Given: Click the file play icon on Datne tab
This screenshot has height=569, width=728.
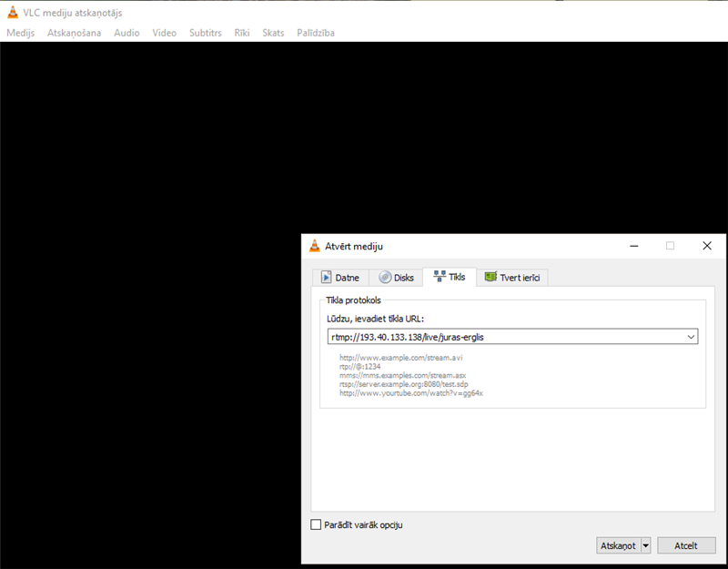Looking at the screenshot, I should [327, 278].
